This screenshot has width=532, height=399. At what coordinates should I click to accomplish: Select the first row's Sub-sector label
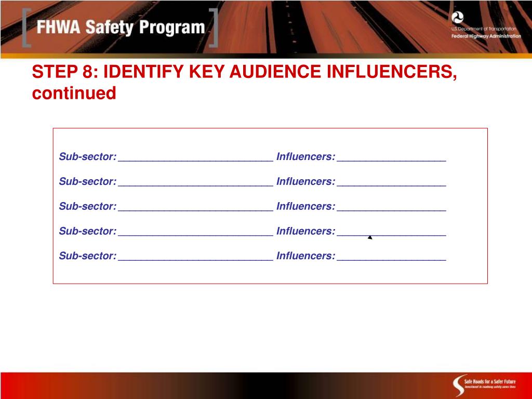coord(88,156)
